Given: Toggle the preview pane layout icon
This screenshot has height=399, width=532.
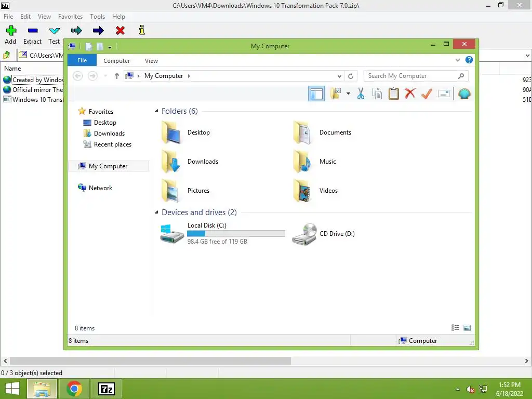Looking at the screenshot, I should click(x=316, y=94).
